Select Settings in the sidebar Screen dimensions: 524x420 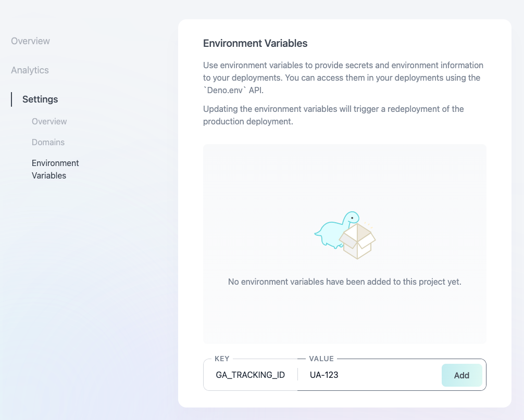pos(40,99)
